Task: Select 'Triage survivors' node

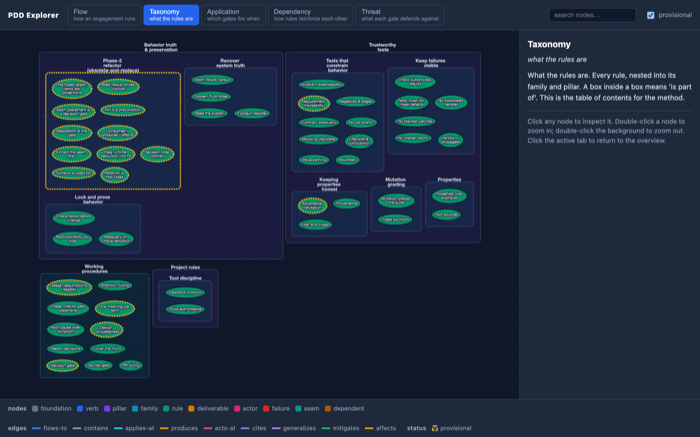Action: (395, 219)
